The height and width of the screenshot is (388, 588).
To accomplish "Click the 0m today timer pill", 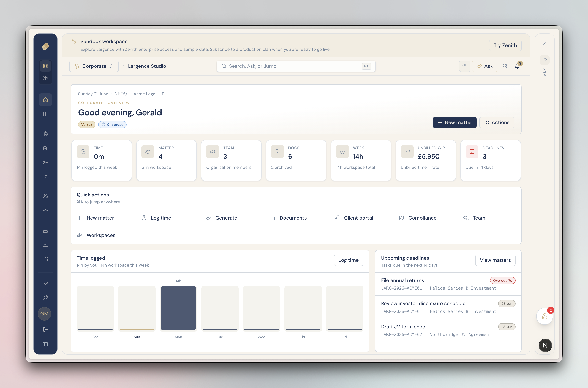I will coord(112,125).
